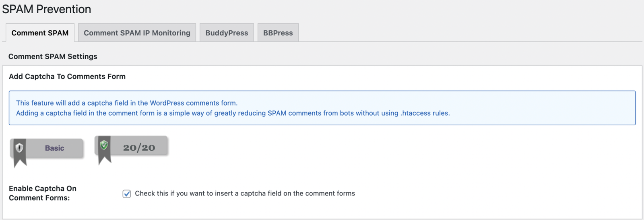Toggle the Enable Captcha checkbox

(x=127, y=194)
